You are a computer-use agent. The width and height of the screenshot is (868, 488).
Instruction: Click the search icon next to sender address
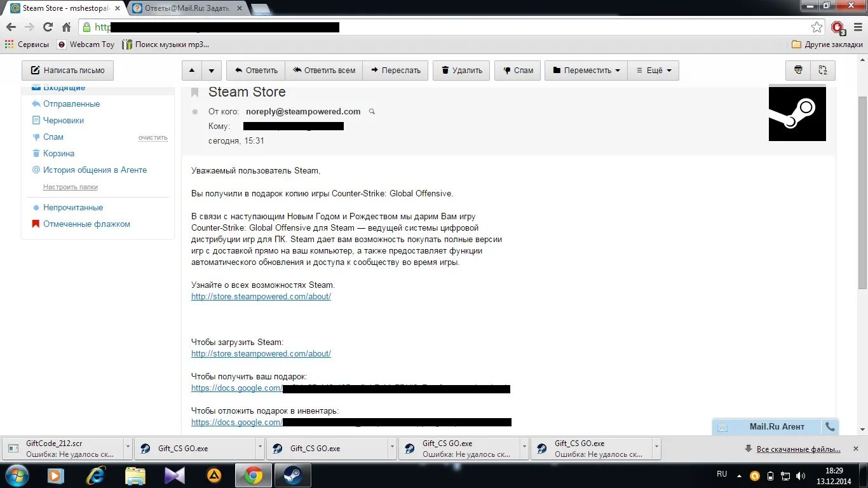372,112
